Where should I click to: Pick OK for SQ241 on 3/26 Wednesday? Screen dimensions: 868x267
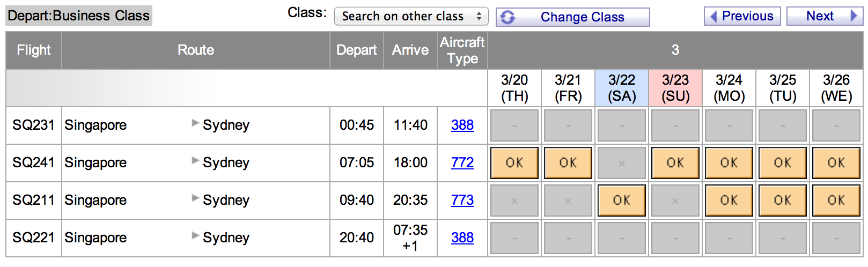point(836,163)
